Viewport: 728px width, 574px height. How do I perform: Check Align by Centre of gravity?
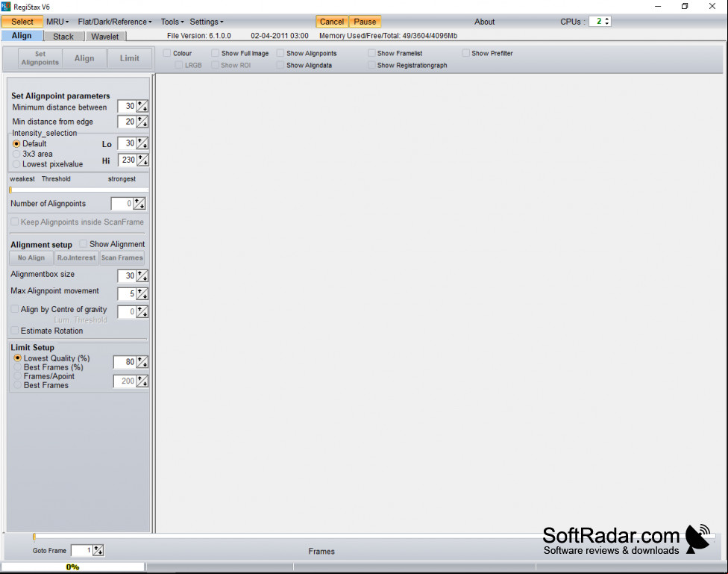coord(15,309)
